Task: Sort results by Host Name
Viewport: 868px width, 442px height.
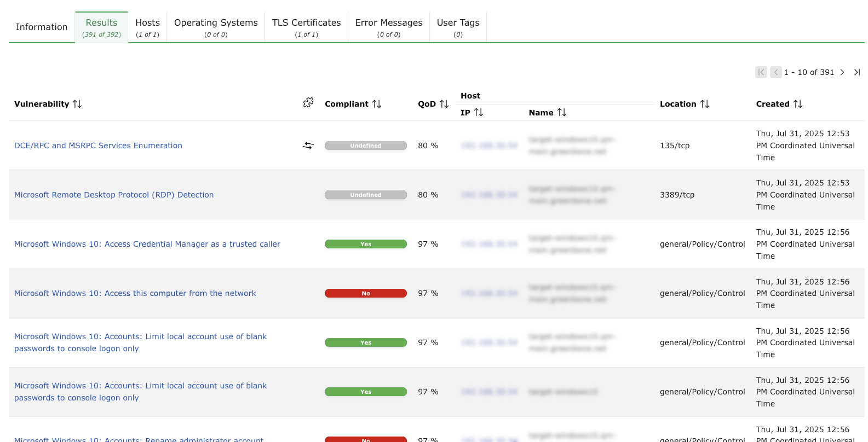Action: pos(561,112)
